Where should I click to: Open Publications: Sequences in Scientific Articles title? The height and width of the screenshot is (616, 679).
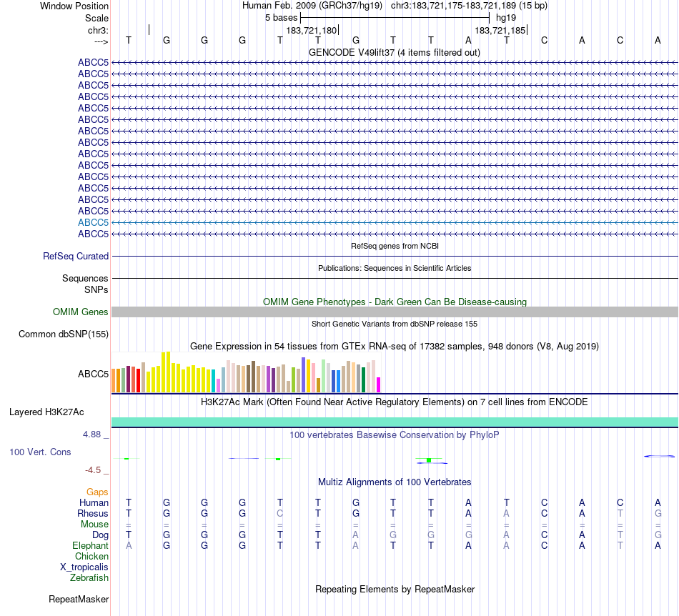[x=395, y=268]
